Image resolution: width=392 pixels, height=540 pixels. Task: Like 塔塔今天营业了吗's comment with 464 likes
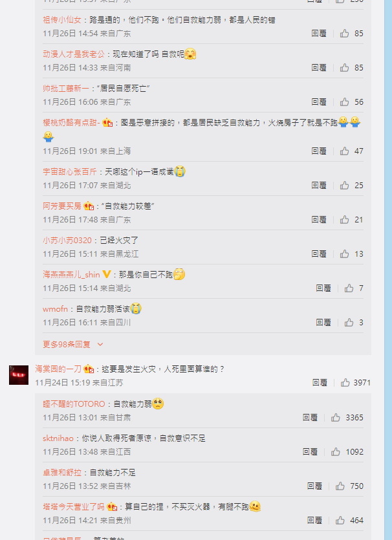(x=340, y=521)
